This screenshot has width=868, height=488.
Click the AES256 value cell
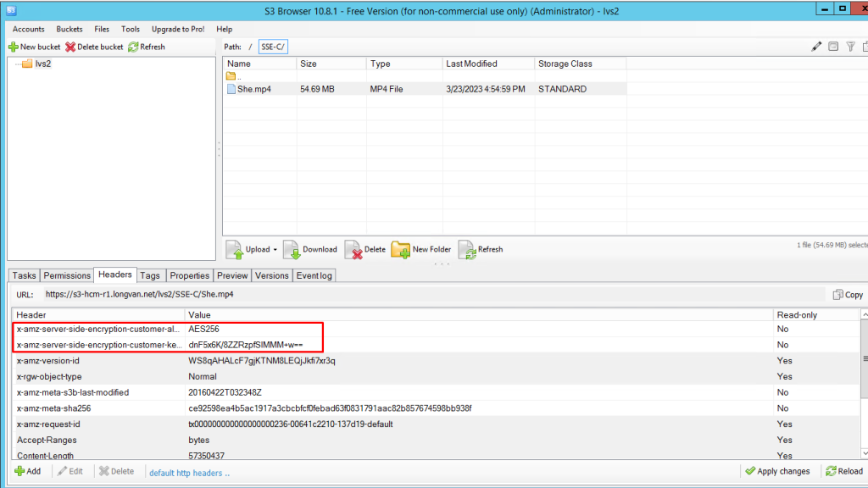click(x=203, y=330)
